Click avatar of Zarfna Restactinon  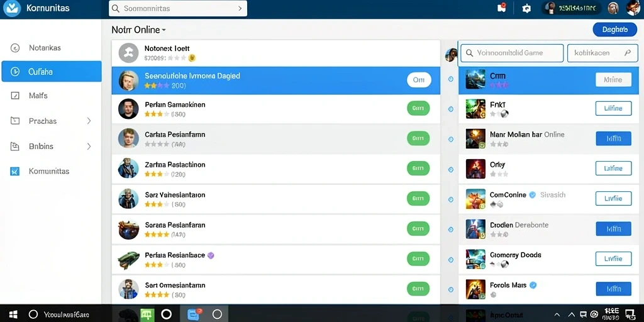pyautogui.click(x=128, y=168)
